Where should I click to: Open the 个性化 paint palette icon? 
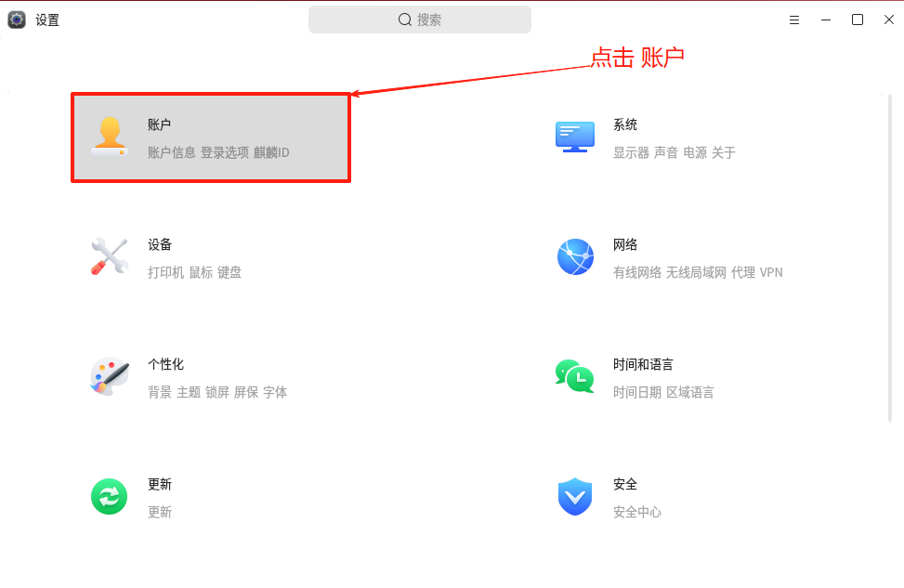pos(109,376)
